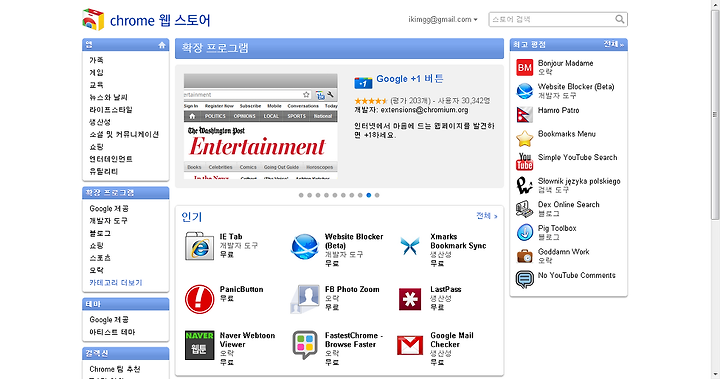The width and height of the screenshot is (720, 379).
Task: Open the FB Photo Zoom icon
Action: tap(305, 299)
